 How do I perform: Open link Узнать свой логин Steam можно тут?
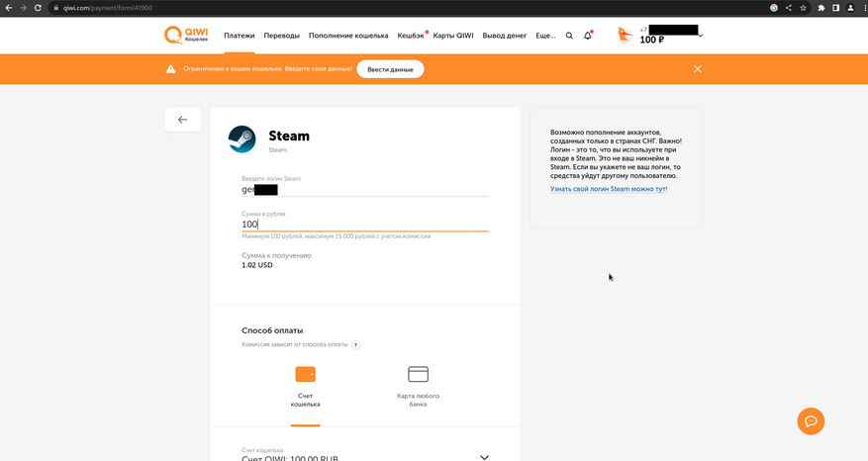pyautogui.click(x=609, y=189)
